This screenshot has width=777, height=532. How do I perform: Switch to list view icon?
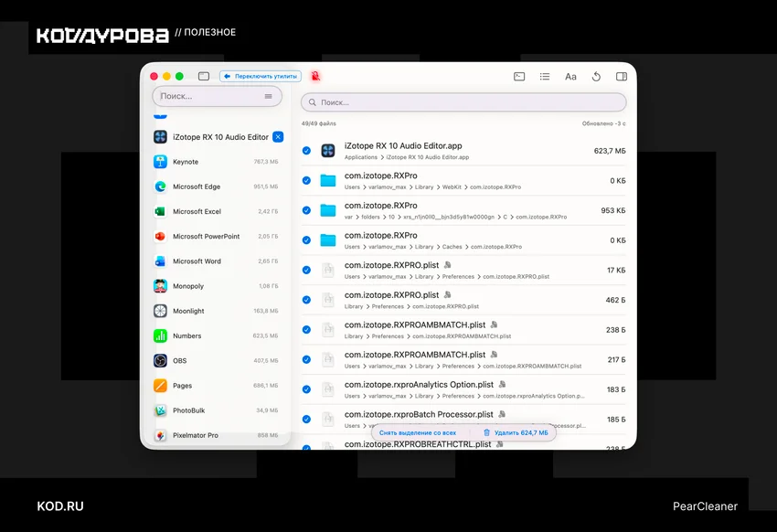(x=545, y=76)
